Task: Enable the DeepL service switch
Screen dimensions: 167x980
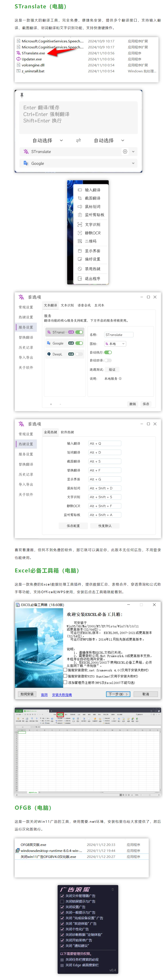Action: point(79,354)
